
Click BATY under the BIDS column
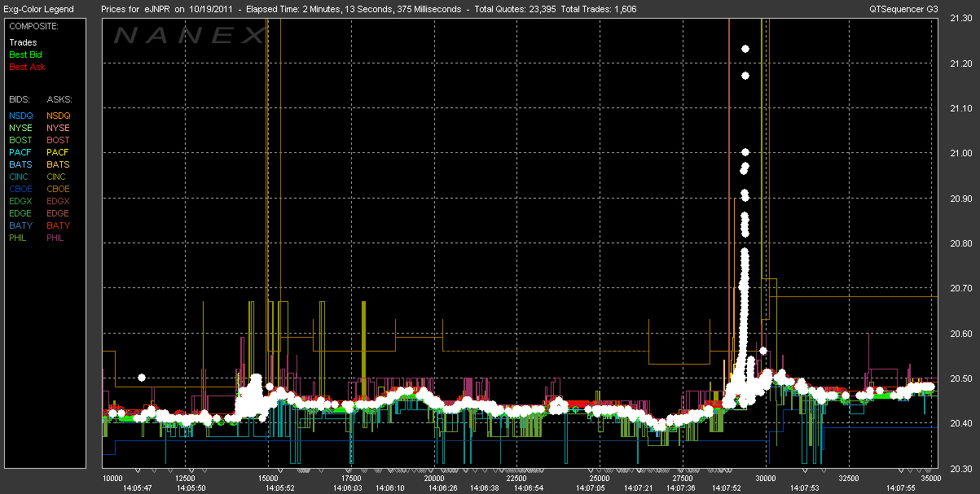pyautogui.click(x=20, y=225)
